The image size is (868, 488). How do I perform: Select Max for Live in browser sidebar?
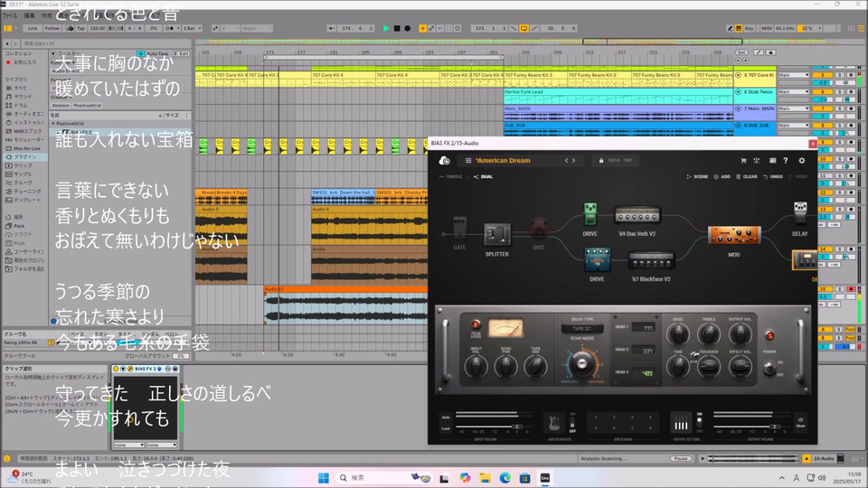[x=26, y=148]
